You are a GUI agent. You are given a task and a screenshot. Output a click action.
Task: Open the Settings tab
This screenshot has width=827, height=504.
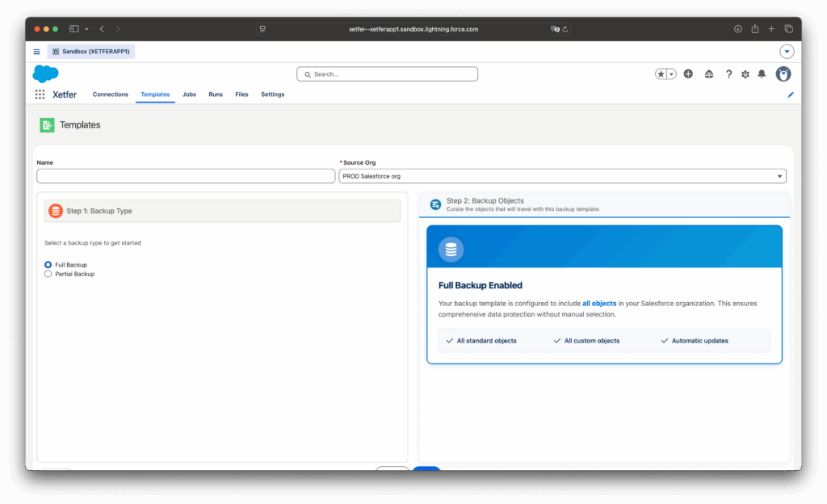pos(273,94)
